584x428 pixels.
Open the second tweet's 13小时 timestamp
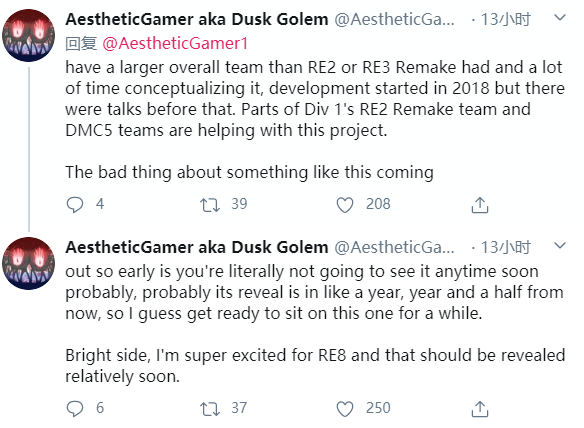505,247
